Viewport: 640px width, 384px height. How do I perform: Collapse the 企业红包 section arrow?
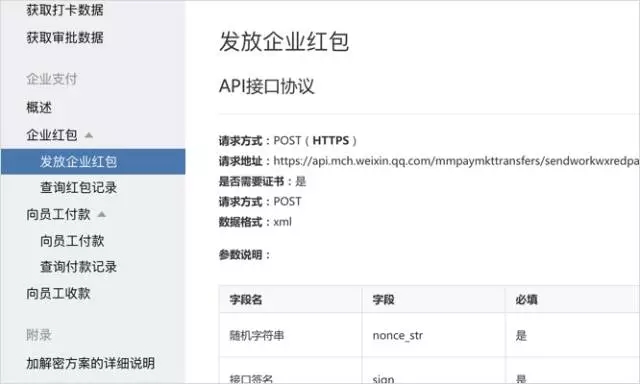tap(89, 135)
